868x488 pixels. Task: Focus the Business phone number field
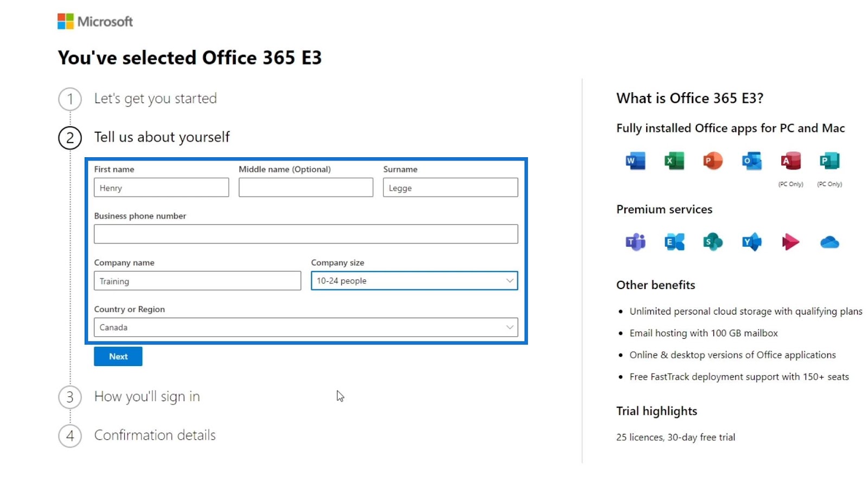point(306,234)
